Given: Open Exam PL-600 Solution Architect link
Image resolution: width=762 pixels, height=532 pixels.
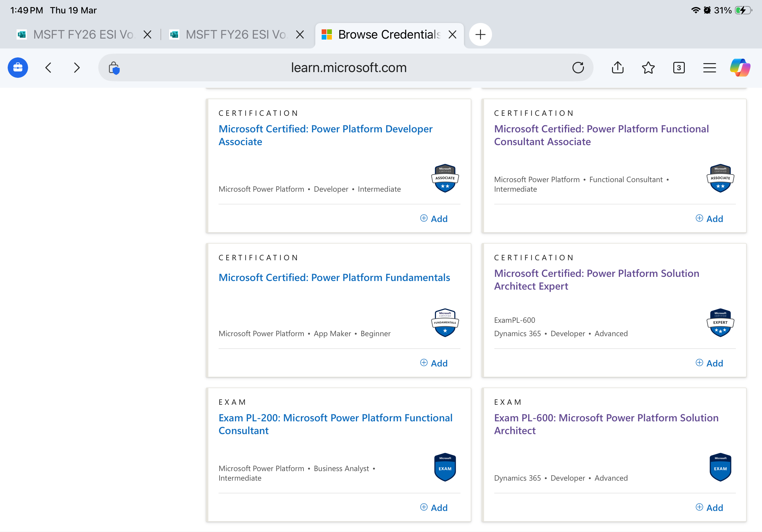Looking at the screenshot, I should pyautogui.click(x=606, y=424).
